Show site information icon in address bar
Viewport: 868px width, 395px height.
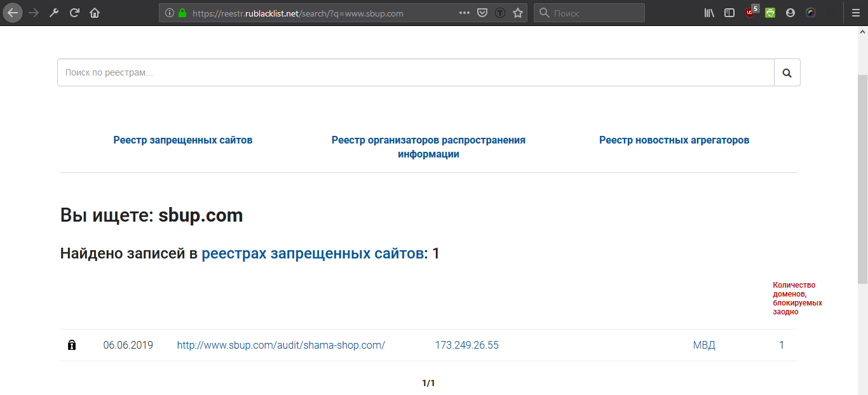[x=170, y=13]
